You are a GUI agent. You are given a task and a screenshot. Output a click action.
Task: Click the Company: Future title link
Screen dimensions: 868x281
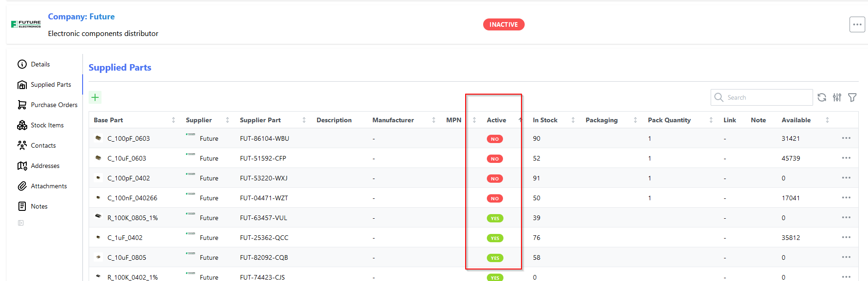(x=81, y=17)
